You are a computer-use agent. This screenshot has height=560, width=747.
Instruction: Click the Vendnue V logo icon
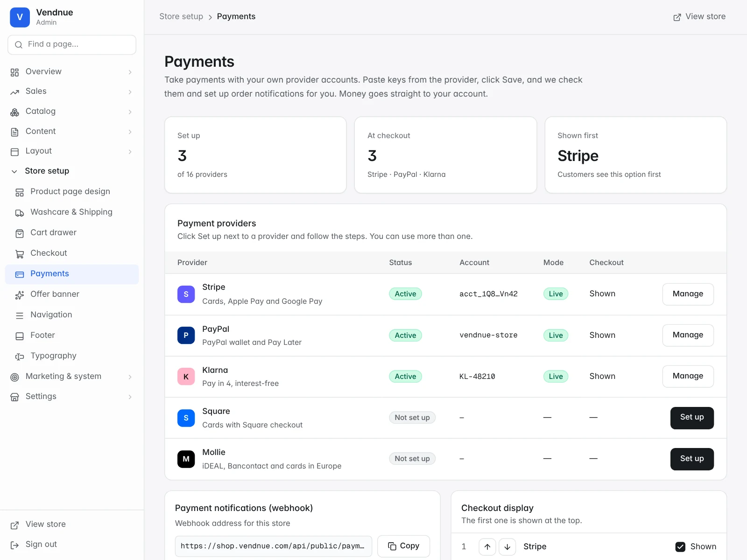[x=20, y=17]
